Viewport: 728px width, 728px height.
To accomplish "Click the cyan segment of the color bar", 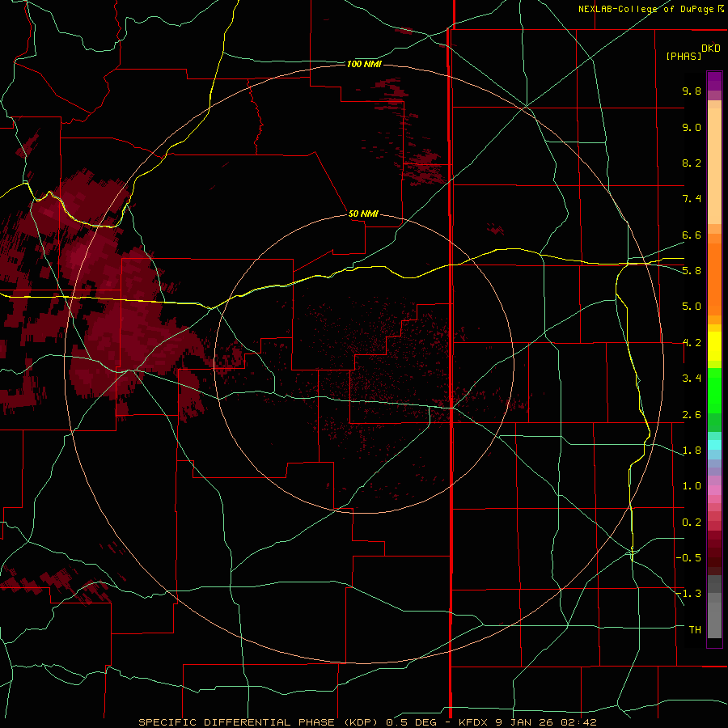I will [714, 445].
